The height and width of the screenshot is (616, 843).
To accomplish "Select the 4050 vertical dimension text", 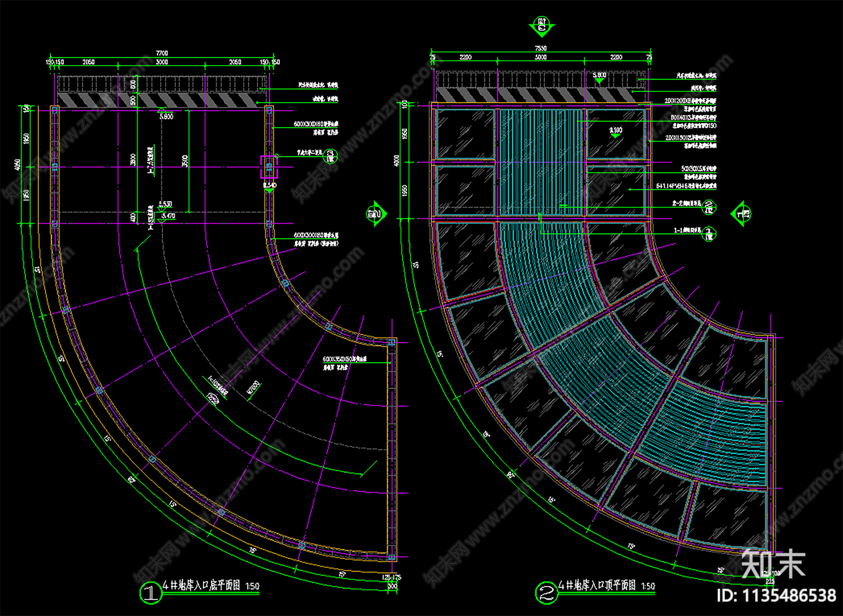I will click(x=18, y=166).
